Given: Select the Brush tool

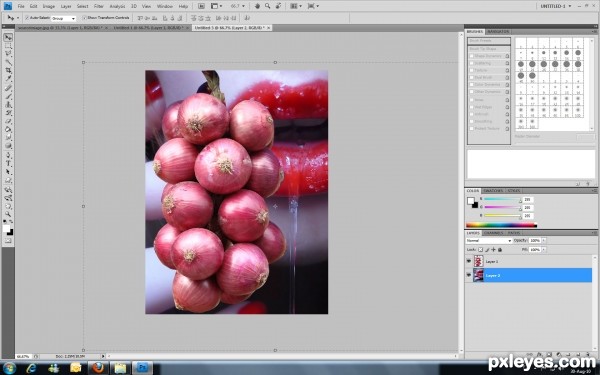Looking at the screenshot, I should (8, 96).
